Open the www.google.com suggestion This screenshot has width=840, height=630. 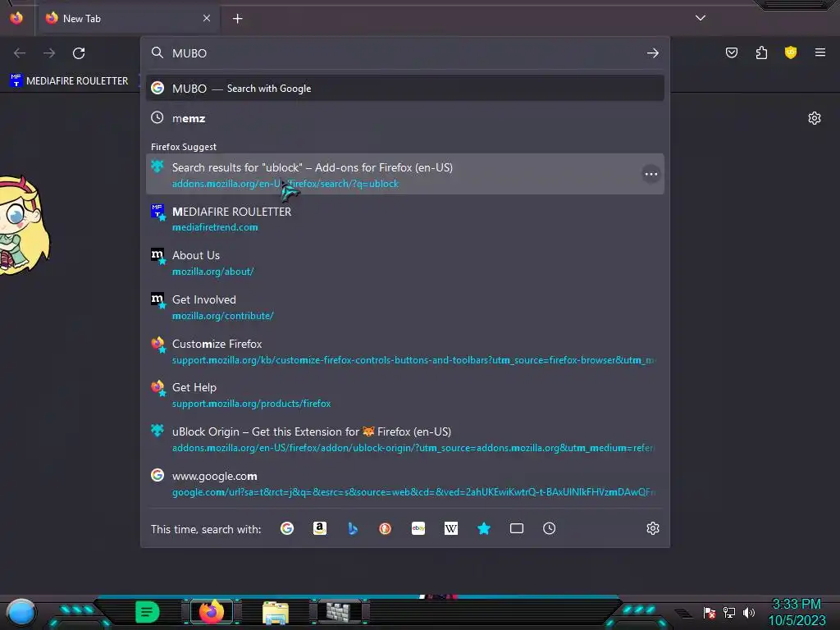click(x=405, y=483)
